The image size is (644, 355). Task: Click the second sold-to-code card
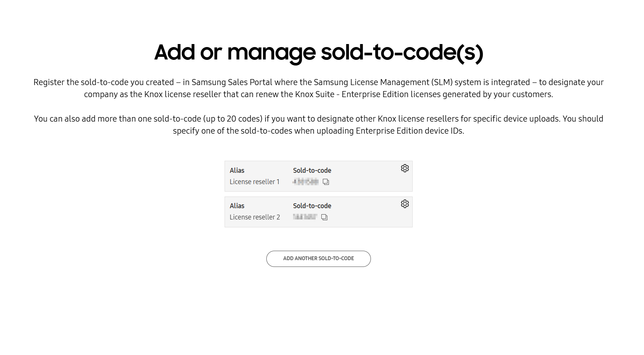318,212
